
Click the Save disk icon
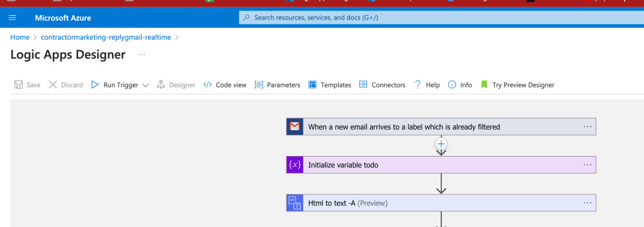click(18, 85)
